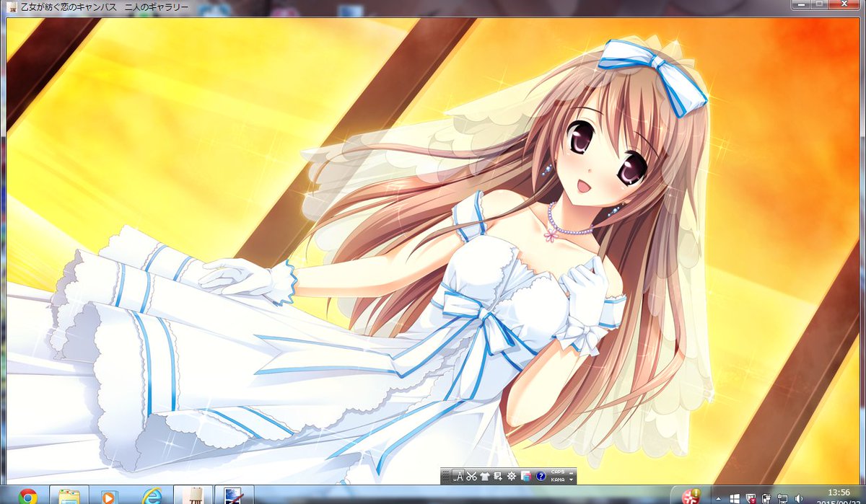Minimize the 乙女が紡ぐ恋のキャンバス game window
The image size is (866, 504).
point(802,4)
